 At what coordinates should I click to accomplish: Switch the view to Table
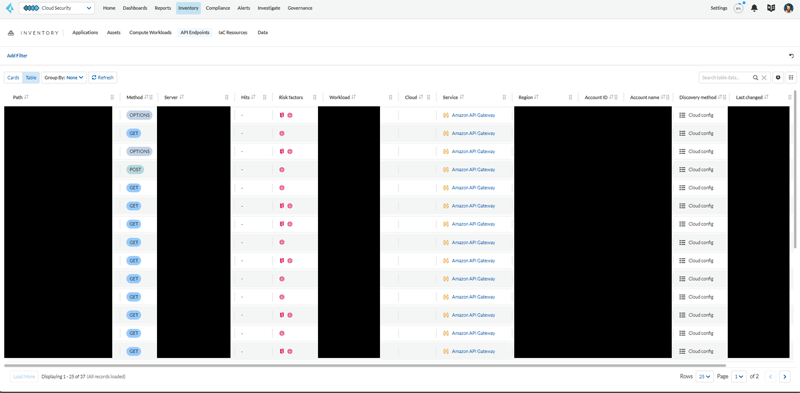[x=31, y=78]
